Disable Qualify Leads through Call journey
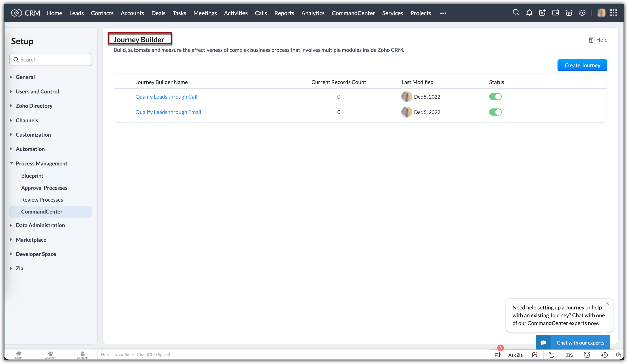 click(x=495, y=97)
